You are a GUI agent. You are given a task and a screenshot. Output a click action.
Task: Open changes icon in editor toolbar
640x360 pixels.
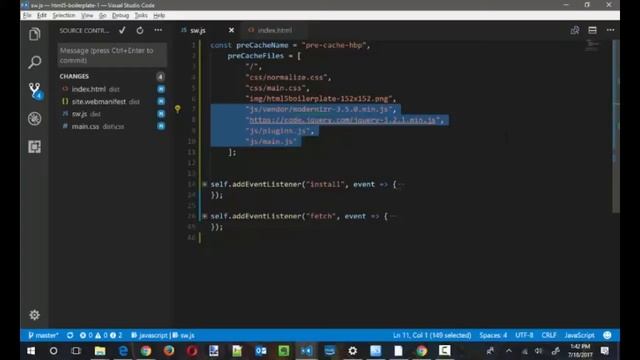click(575, 30)
